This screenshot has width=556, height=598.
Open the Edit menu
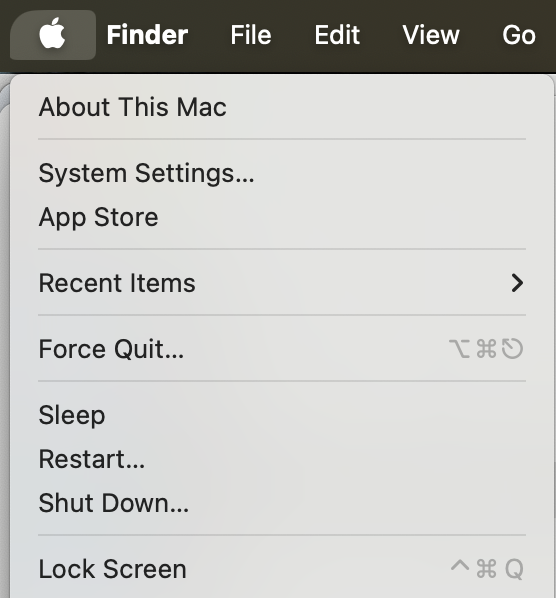coord(337,35)
